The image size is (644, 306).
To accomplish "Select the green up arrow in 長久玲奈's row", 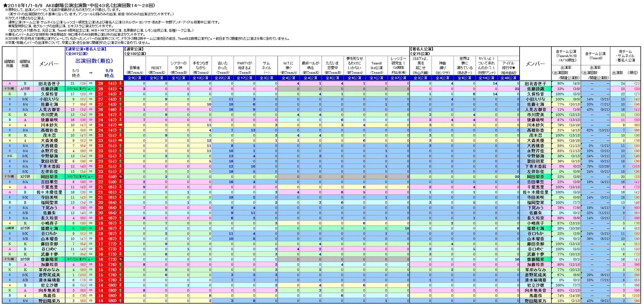I will pyautogui.click(x=121, y=218).
